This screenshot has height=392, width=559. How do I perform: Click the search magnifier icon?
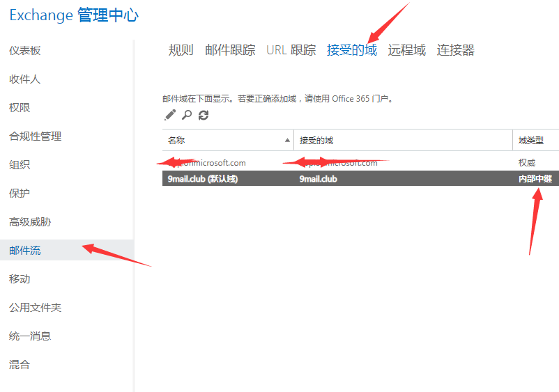pos(187,115)
